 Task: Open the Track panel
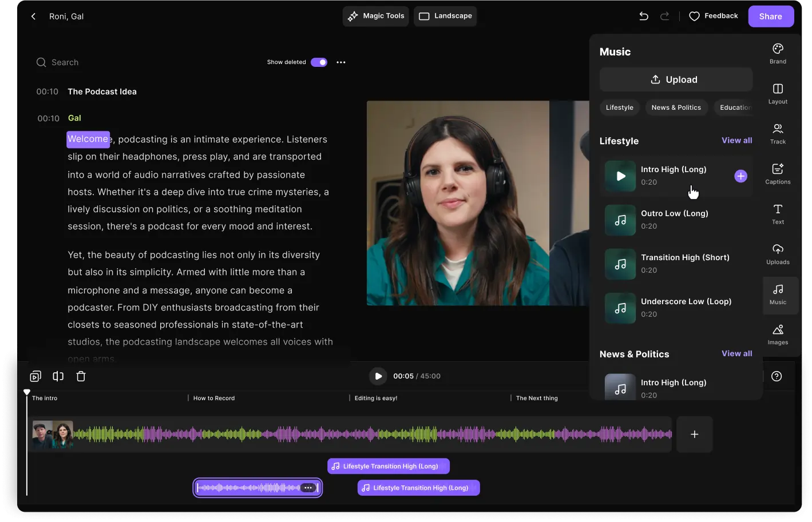(x=778, y=133)
